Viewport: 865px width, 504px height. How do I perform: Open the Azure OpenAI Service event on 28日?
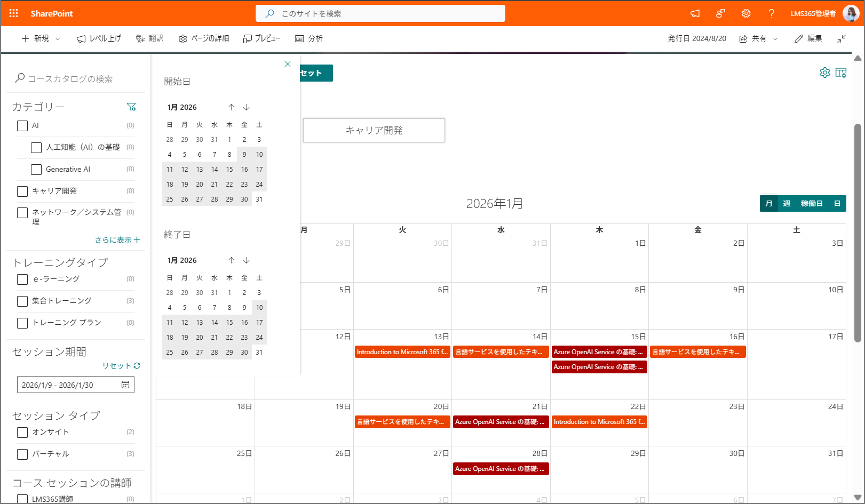click(x=501, y=469)
